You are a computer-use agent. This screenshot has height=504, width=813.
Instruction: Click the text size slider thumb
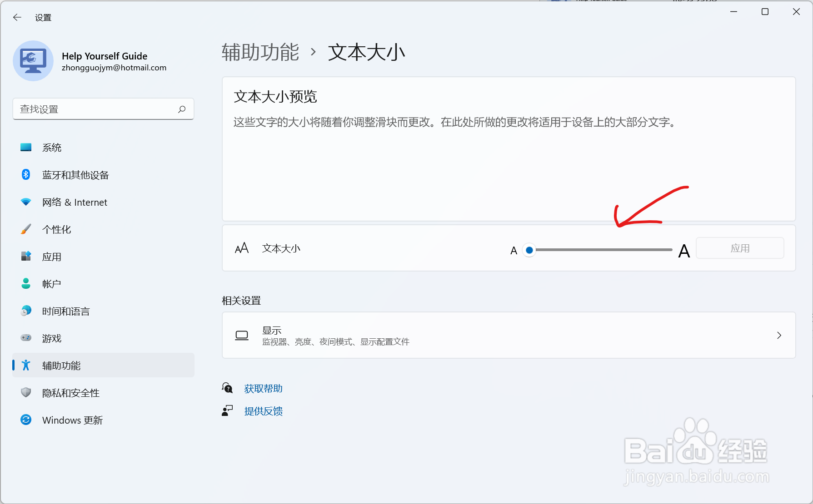click(x=529, y=250)
